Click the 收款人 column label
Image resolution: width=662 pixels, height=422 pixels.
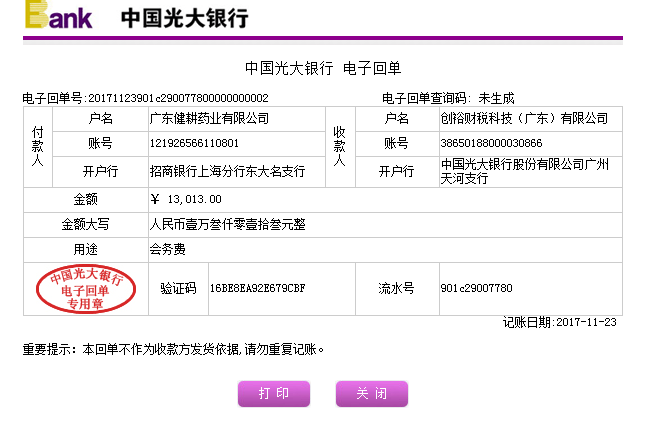339,146
